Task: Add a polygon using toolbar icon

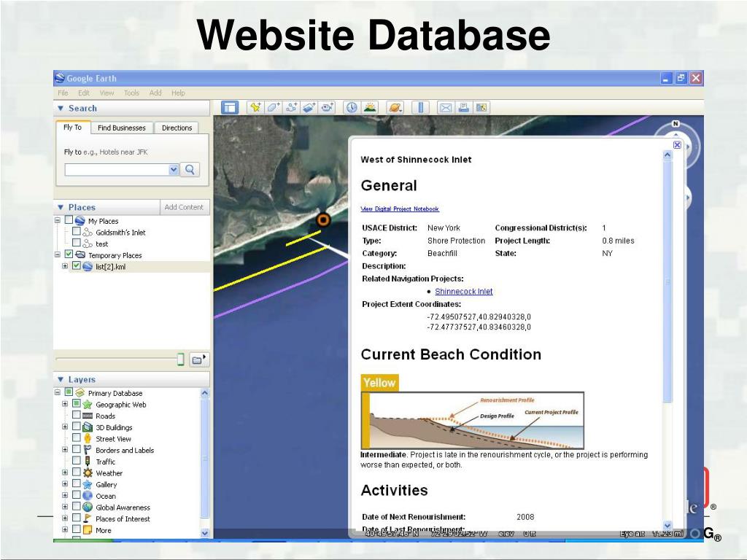Action: click(x=273, y=108)
